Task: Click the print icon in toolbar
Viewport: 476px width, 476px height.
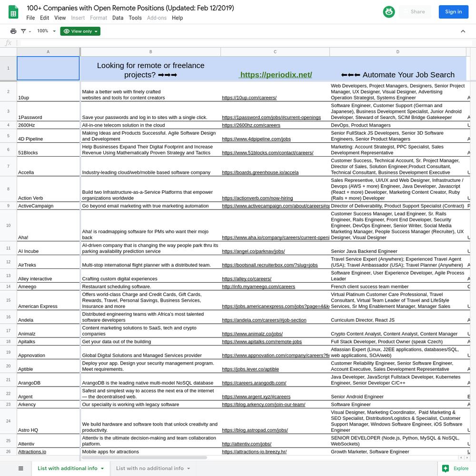Action: click(13, 31)
